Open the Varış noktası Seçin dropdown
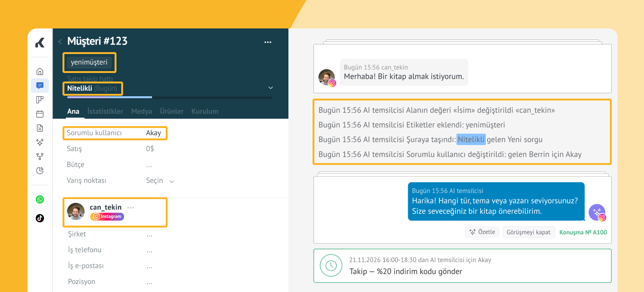644x292 pixels. tap(160, 181)
